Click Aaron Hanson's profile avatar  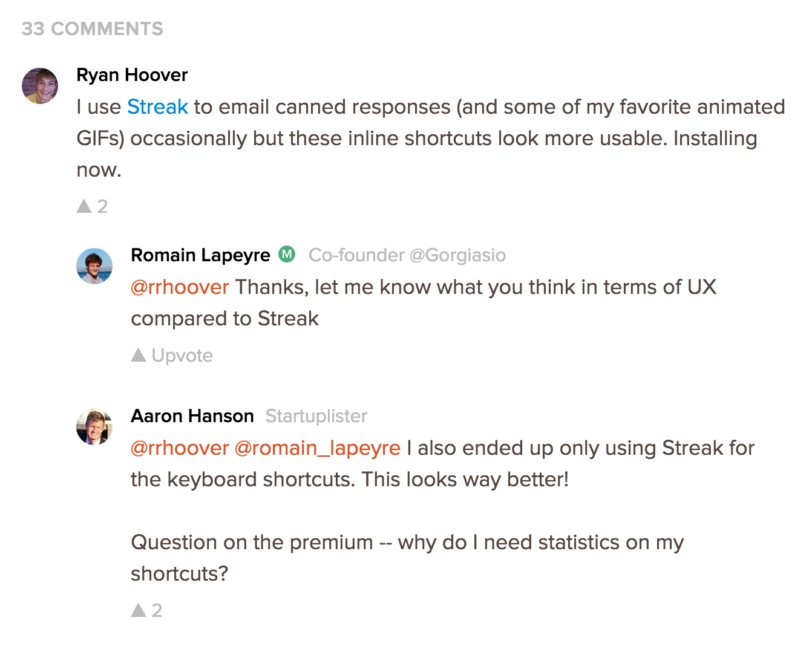pyautogui.click(x=94, y=427)
